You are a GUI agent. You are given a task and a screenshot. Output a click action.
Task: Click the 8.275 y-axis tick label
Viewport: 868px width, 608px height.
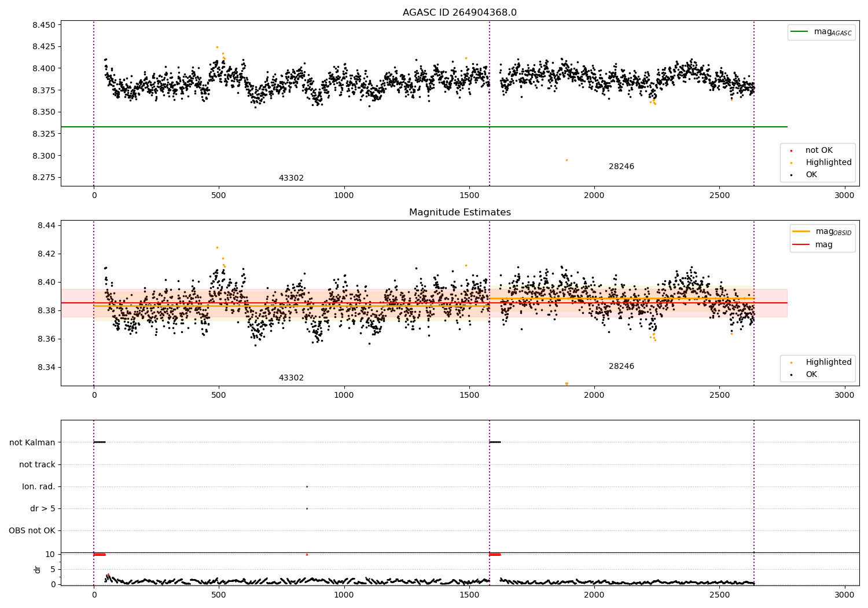43,178
